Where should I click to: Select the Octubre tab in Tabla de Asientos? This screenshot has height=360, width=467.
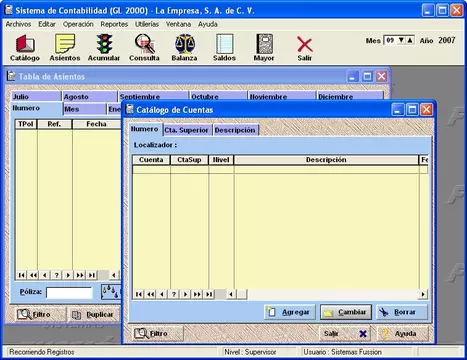tap(218, 96)
